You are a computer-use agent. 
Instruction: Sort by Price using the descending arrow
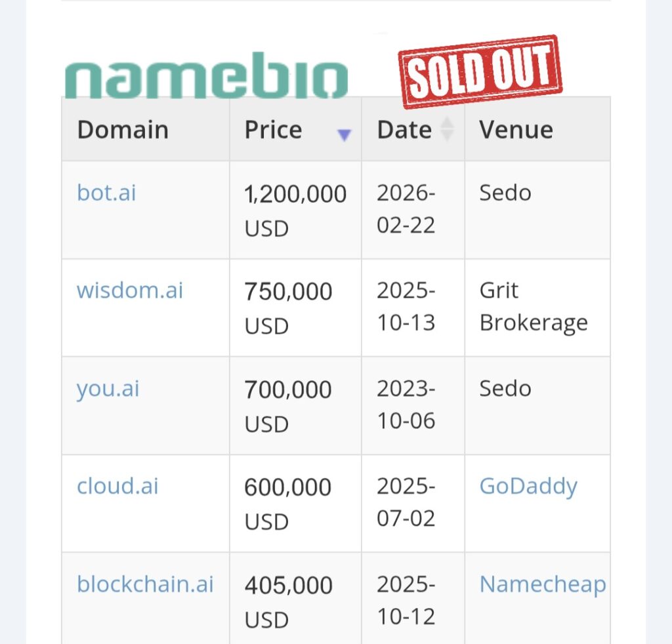[x=344, y=135]
